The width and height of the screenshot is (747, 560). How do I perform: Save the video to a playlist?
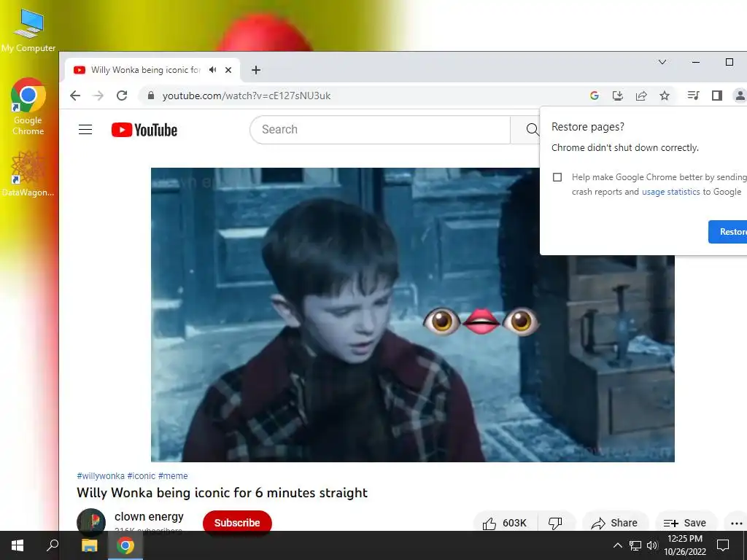(x=685, y=523)
